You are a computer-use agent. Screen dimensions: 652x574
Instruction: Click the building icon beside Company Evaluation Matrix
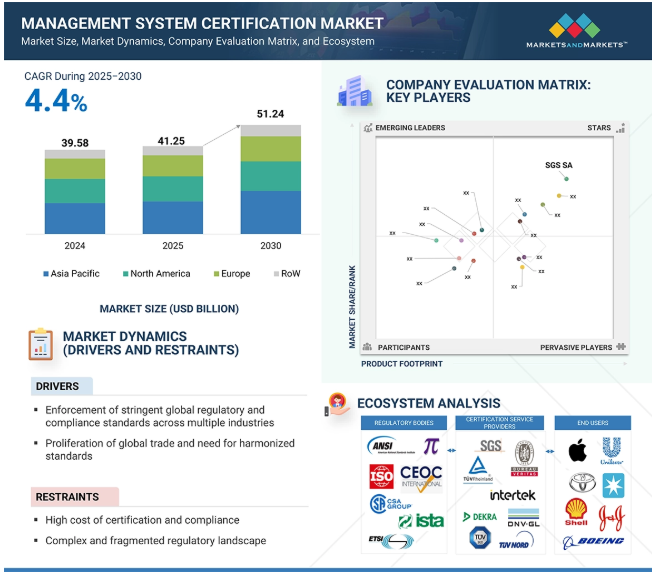coord(354,91)
